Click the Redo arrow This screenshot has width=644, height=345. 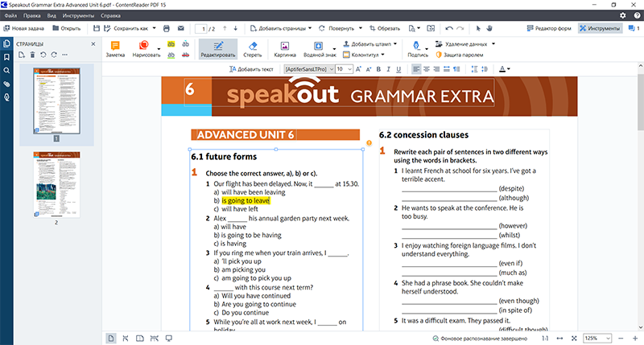tap(460, 28)
